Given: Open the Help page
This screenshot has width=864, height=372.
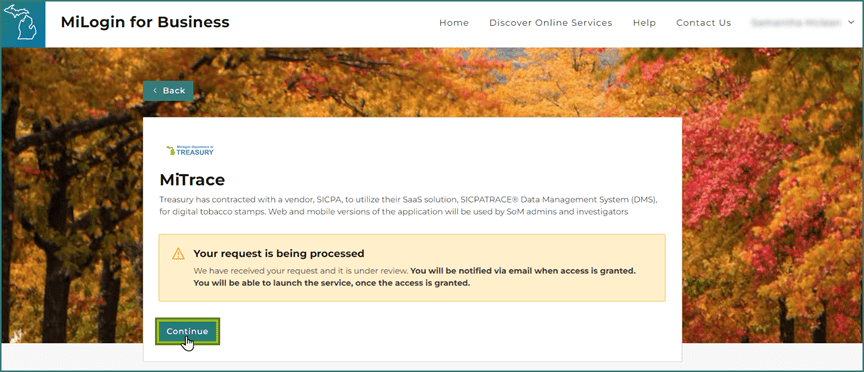Looking at the screenshot, I should click(644, 23).
